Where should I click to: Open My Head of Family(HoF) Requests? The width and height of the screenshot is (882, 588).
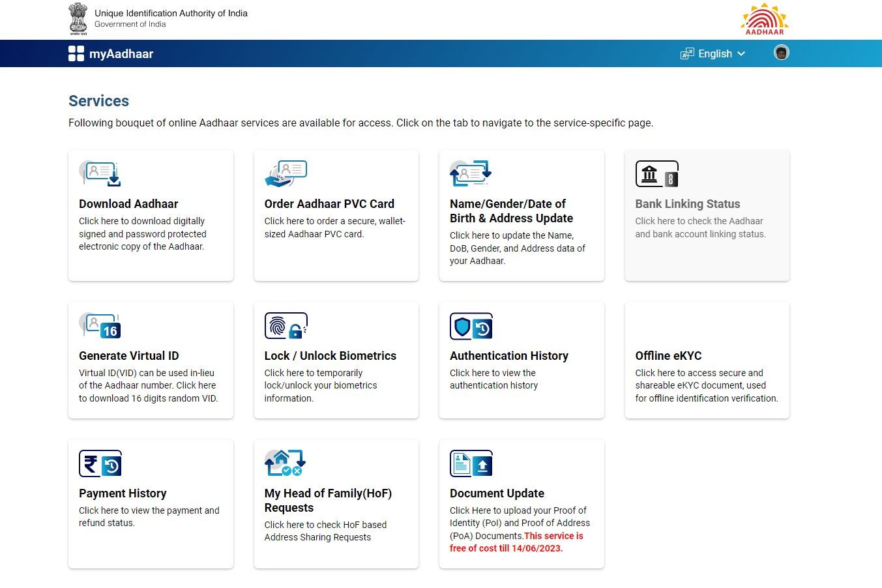[329, 501]
